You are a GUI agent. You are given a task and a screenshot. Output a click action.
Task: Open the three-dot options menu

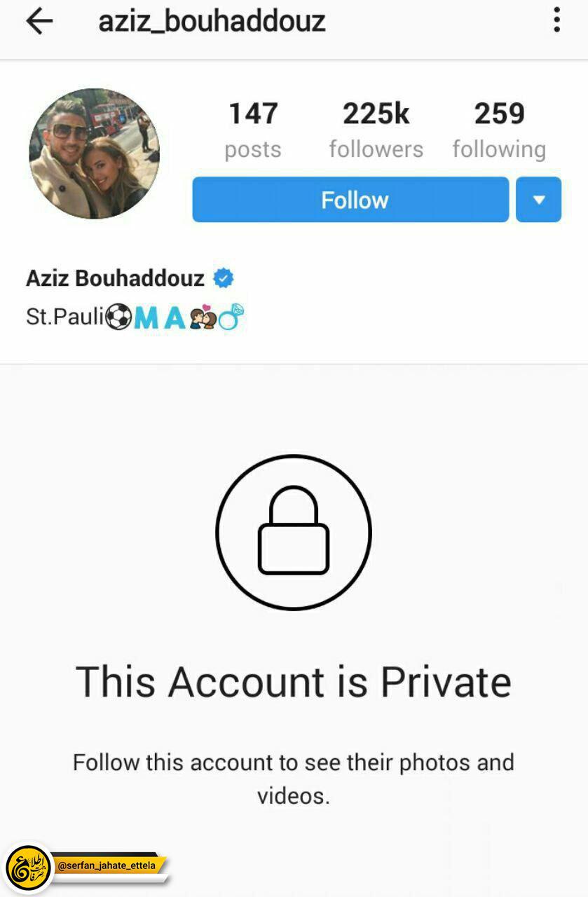point(556,20)
